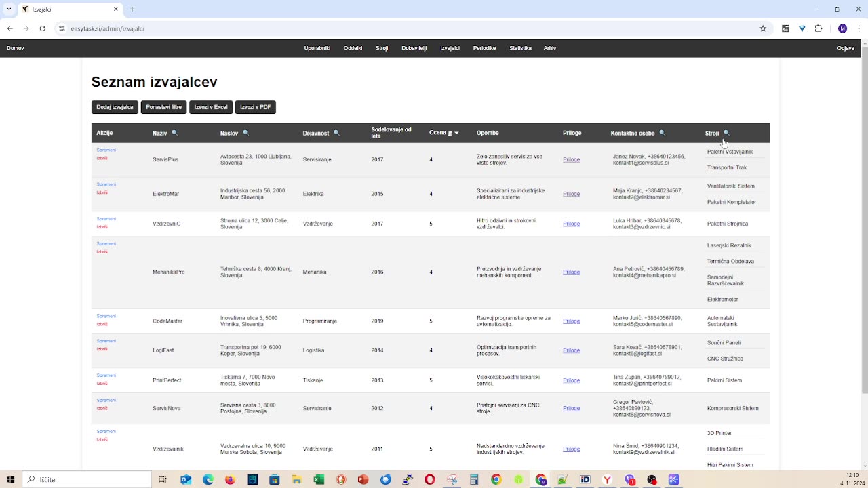
Task: Click the search icon next to Kontaktne osebe
Action: [x=663, y=133]
